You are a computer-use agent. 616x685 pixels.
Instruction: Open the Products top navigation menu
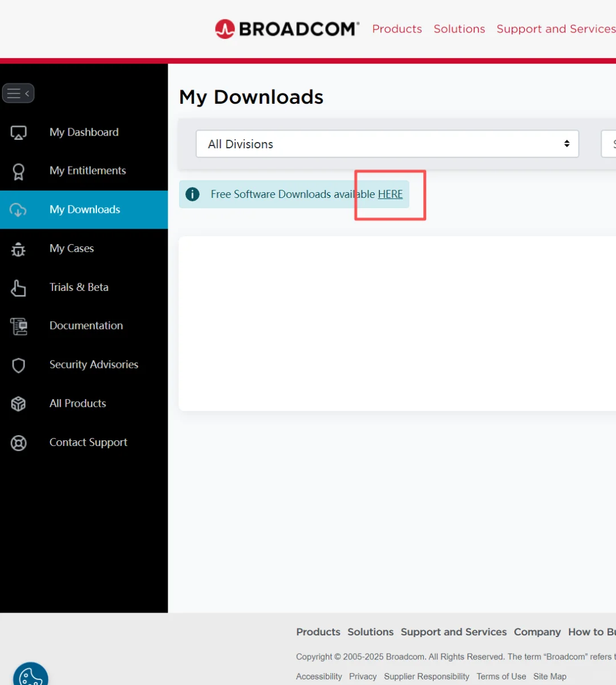tap(397, 29)
